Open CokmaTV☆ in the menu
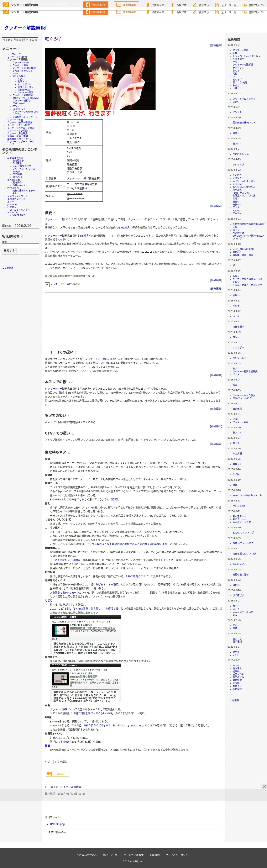The height and width of the screenshot is (868, 267). click(x=19, y=109)
